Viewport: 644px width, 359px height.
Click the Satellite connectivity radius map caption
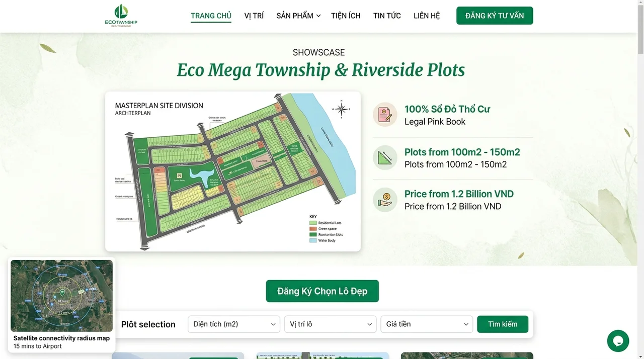pyautogui.click(x=61, y=338)
